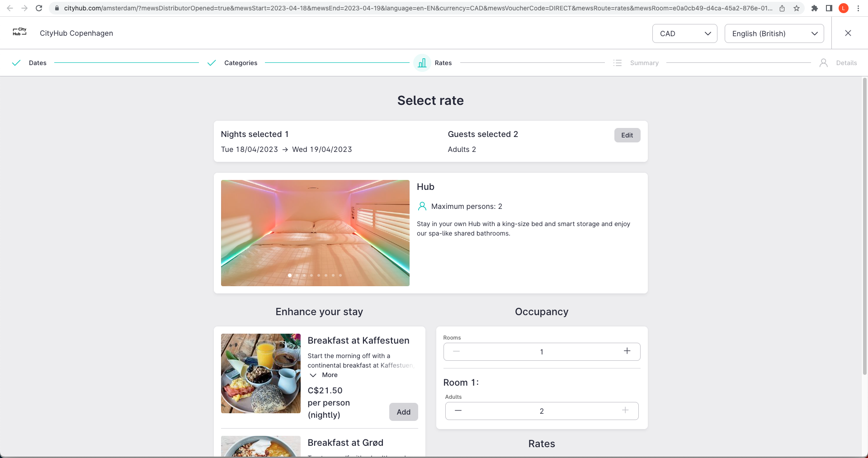Expand More for Breakfast at Kaffestuen
The height and width of the screenshot is (458, 868).
pos(324,375)
